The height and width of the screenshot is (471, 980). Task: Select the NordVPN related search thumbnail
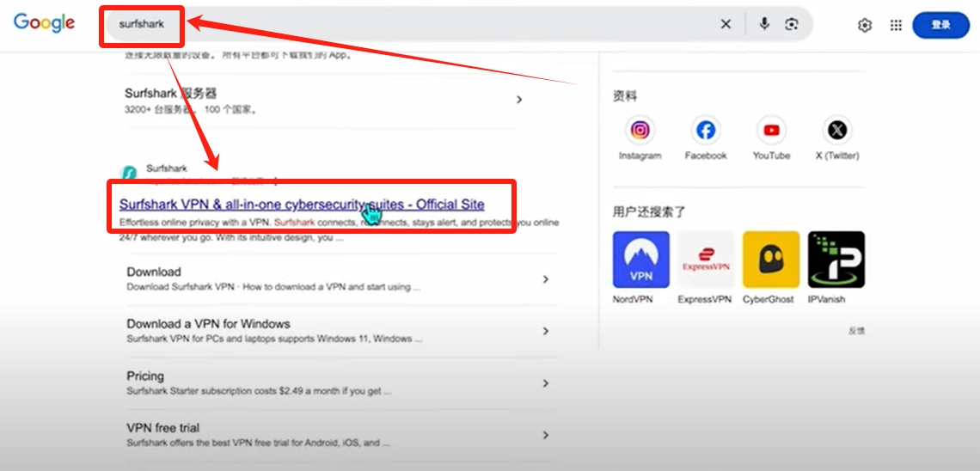[640, 260]
